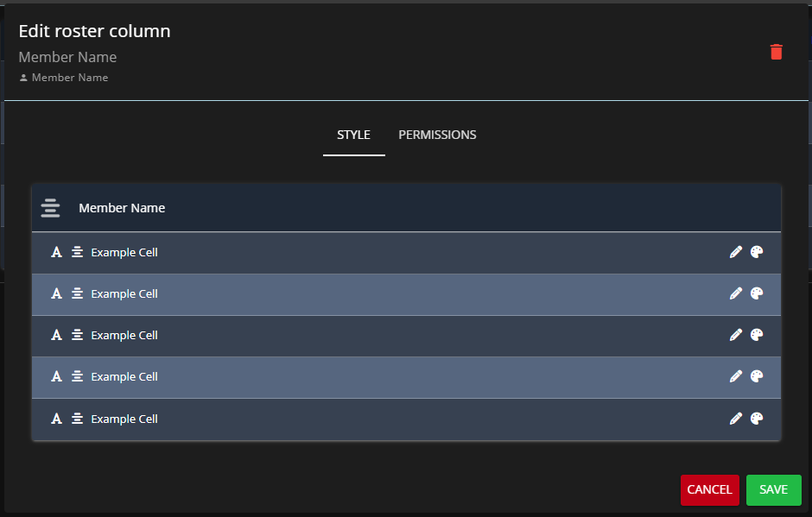Click the Member Name column header text
The image size is (812, 517).
coord(122,208)
